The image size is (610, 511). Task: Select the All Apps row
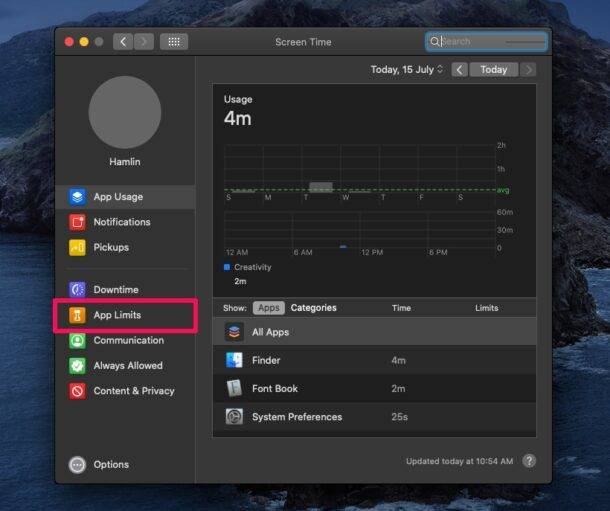point(374,332)
